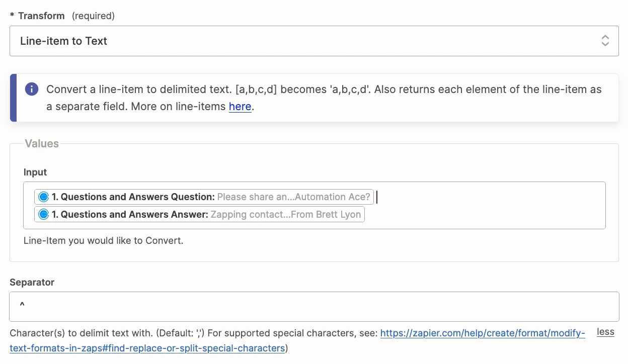Click the Separator field label
The width and height of the screenshot is (628, 364).
[x=32, y=282]
